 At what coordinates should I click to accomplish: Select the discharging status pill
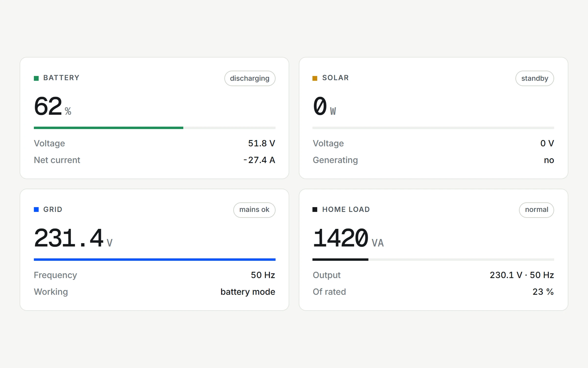(250, 78)
